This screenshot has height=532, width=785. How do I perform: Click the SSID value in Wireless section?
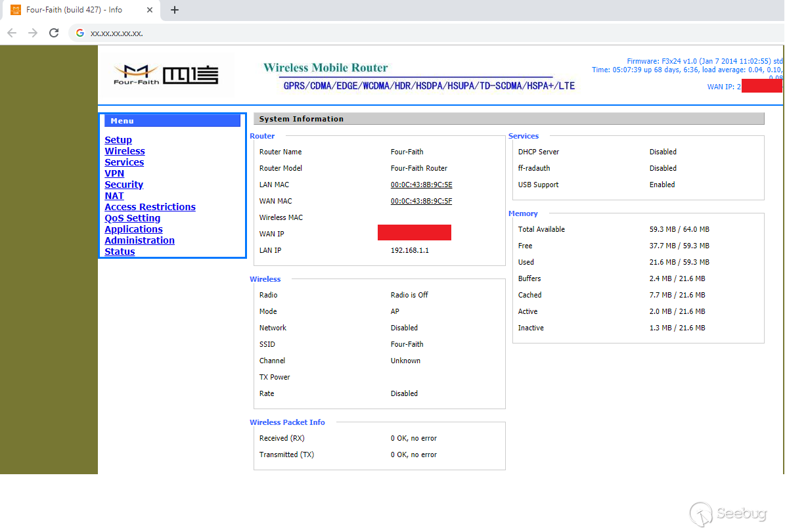(x=407, y=344)
